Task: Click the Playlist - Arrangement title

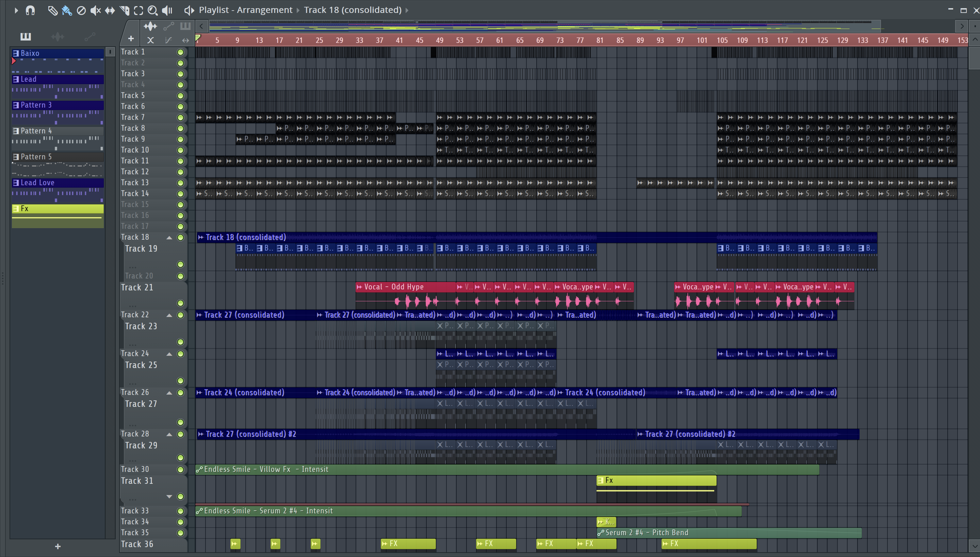Action: [x=245, y=10]
